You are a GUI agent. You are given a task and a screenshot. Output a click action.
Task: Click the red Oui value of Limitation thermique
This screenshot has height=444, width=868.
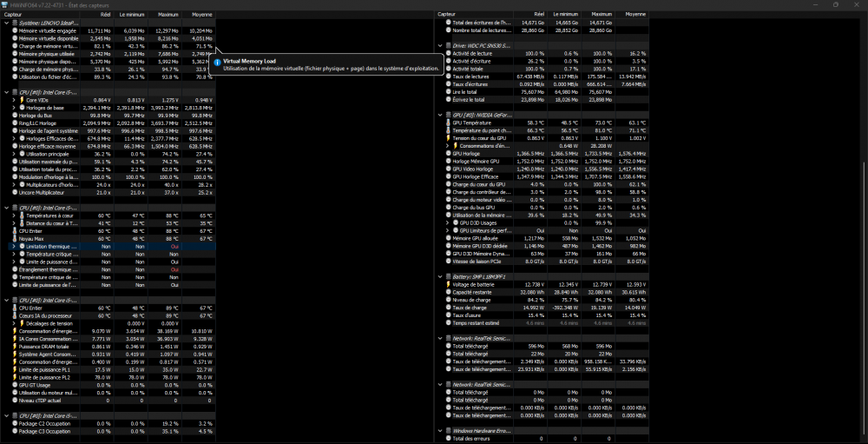174,246
